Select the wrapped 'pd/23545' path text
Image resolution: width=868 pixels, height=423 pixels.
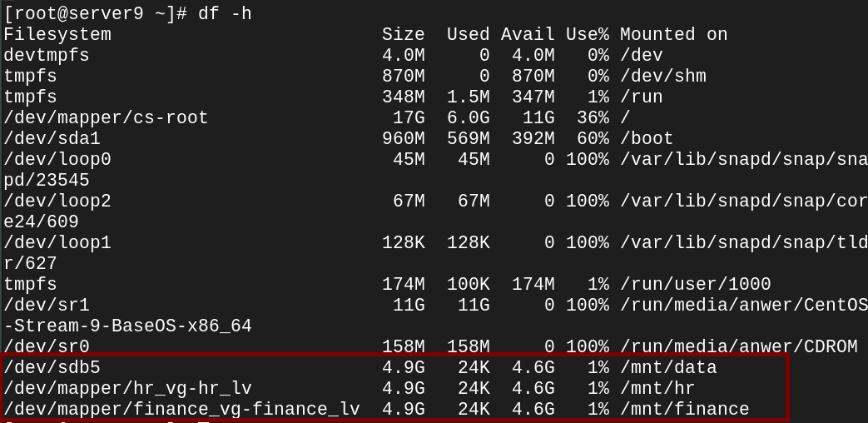(x=47, y=181)
